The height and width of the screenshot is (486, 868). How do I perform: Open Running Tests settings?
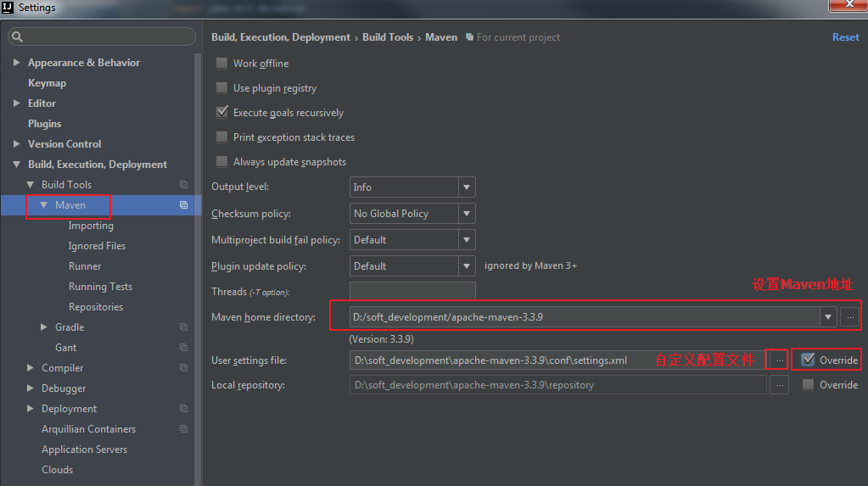100,287
